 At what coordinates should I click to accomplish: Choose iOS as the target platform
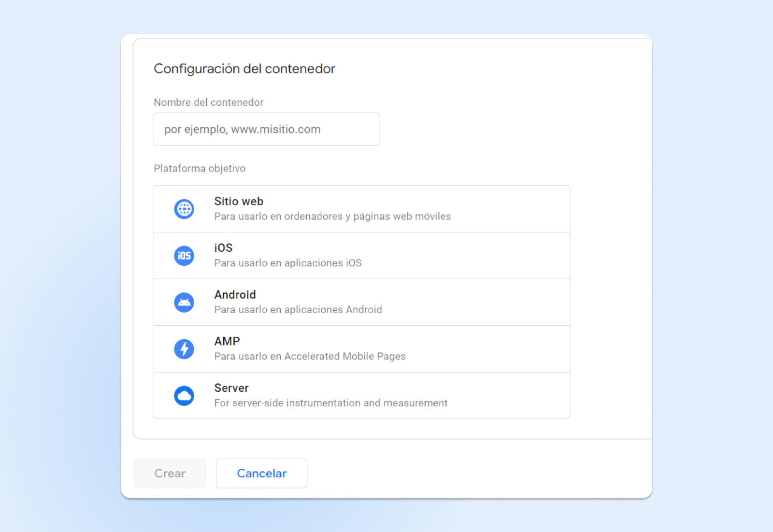click(223, 248)
